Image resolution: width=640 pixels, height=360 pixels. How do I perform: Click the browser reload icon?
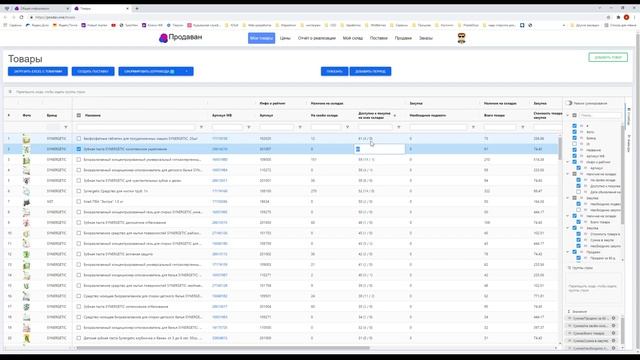tap(21, 17)
